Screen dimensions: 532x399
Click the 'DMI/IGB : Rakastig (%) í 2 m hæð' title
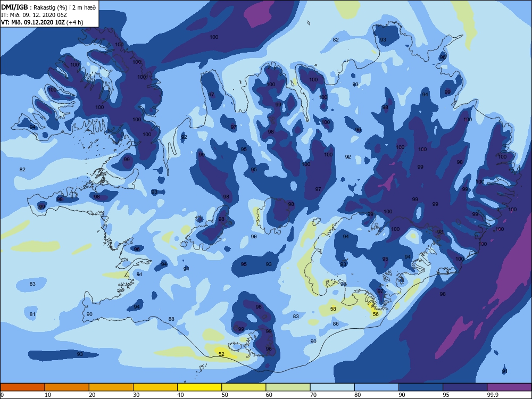pyautogui.click(x=48, y=7)
